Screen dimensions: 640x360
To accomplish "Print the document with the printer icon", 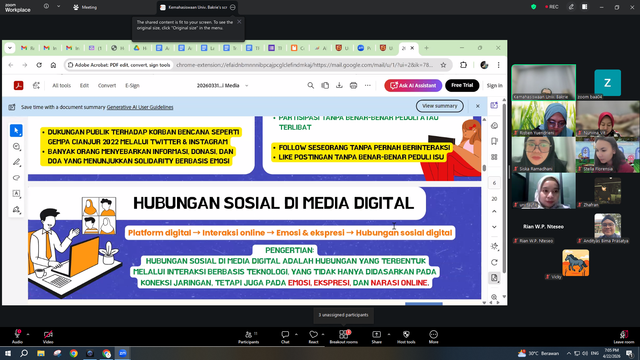I will click(353, 85).
